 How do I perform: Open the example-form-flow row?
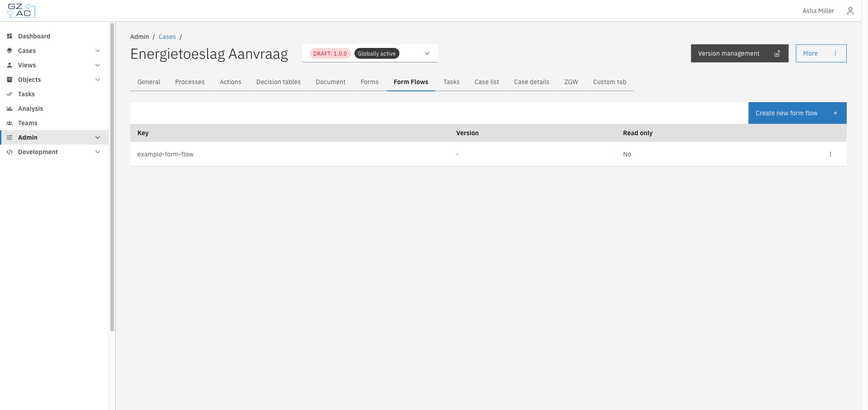coord(488,154)
